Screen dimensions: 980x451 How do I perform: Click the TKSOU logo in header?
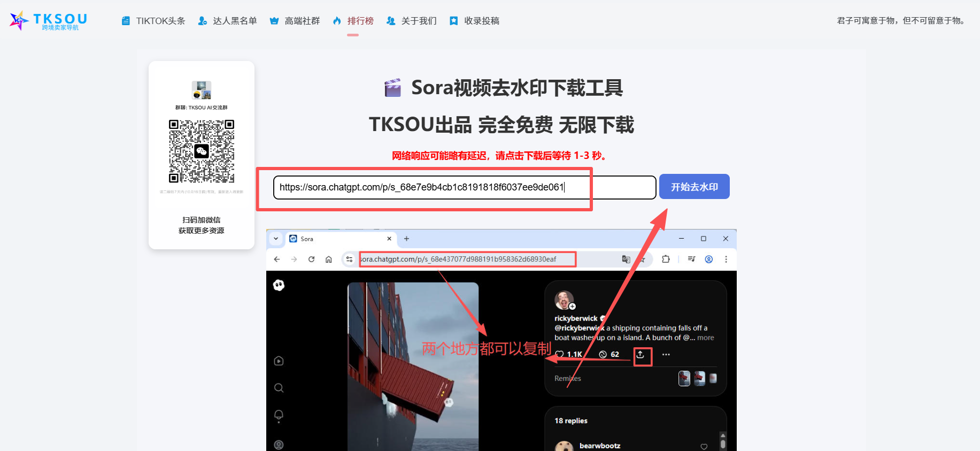(49, 20)
